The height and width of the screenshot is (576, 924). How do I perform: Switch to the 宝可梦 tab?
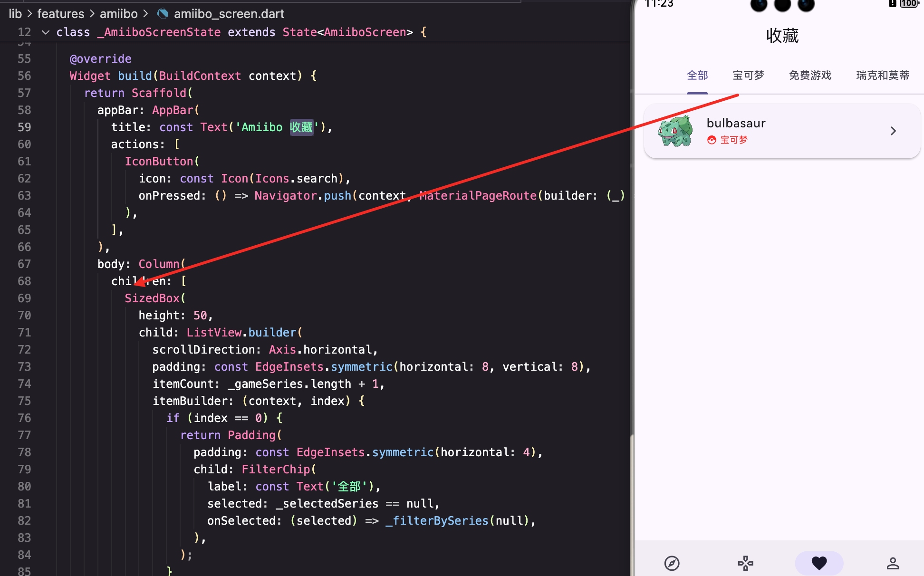pos(748,76)
